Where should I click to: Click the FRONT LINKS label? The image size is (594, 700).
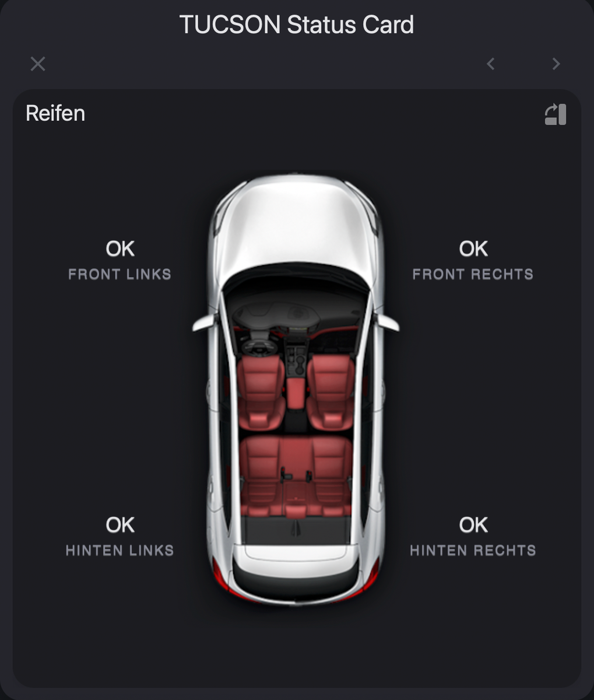point(120,274)
